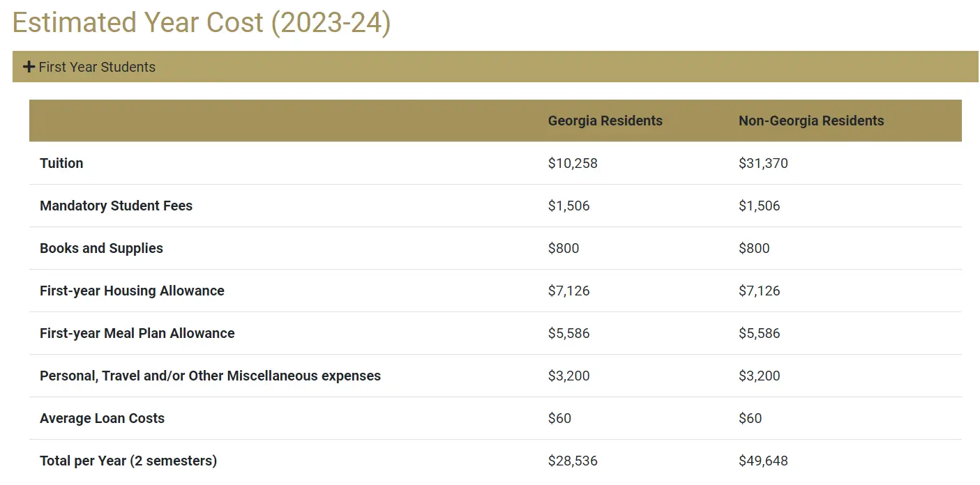This screenshot has height=485, width=980.
Task: Select the Total per Year (2 semesters) label
Action: coord(128,461)
